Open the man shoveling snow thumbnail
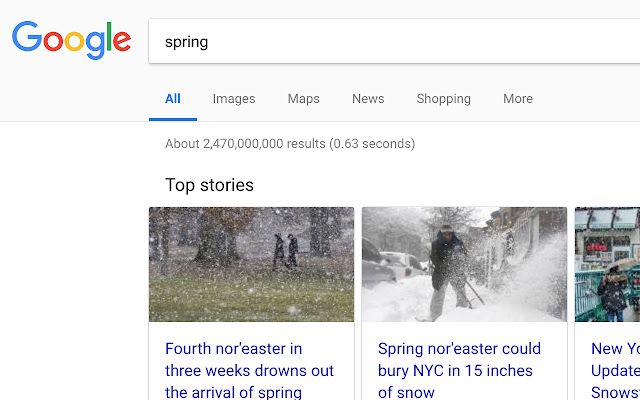 coord(464,264)
